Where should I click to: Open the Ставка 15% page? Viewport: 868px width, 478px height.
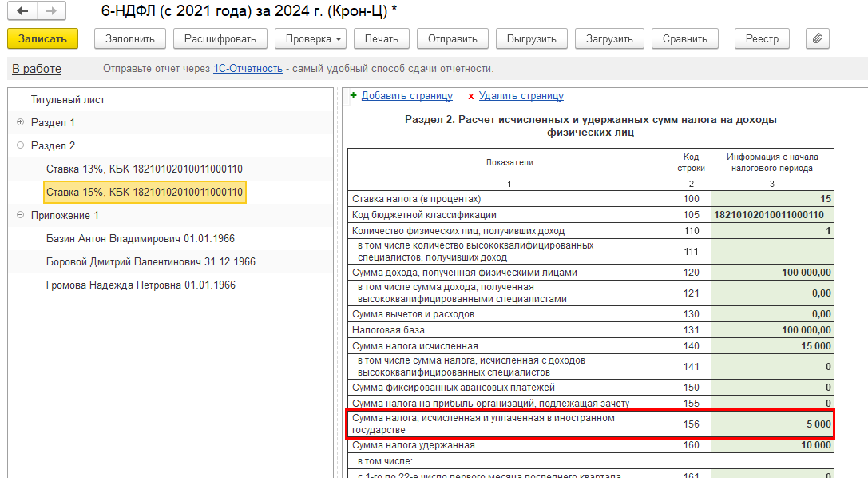[x=145, y=192]
